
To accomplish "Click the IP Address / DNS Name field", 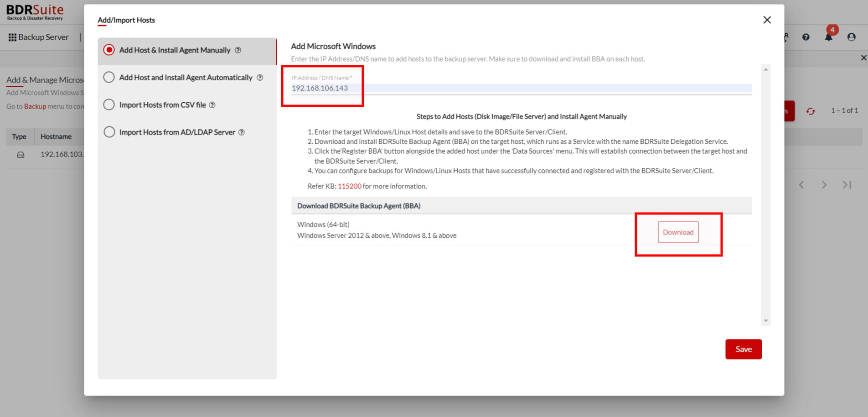I will pos(521,88).
